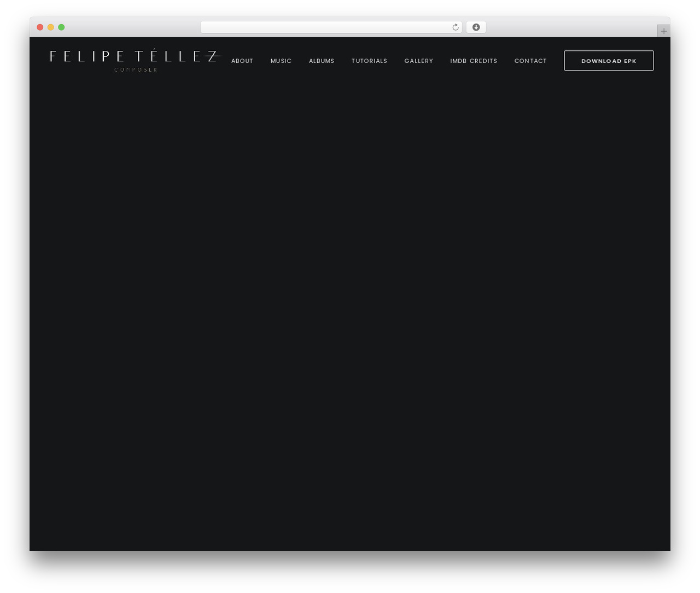Focus the browser address bar
This screenshot has width=700, height=593.
click(x=331, y=27)
